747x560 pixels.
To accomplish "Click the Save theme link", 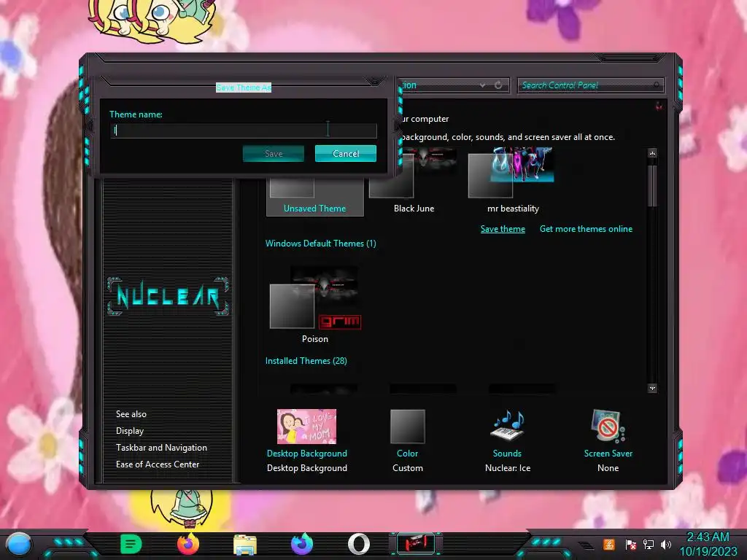I will pos(503,229).
